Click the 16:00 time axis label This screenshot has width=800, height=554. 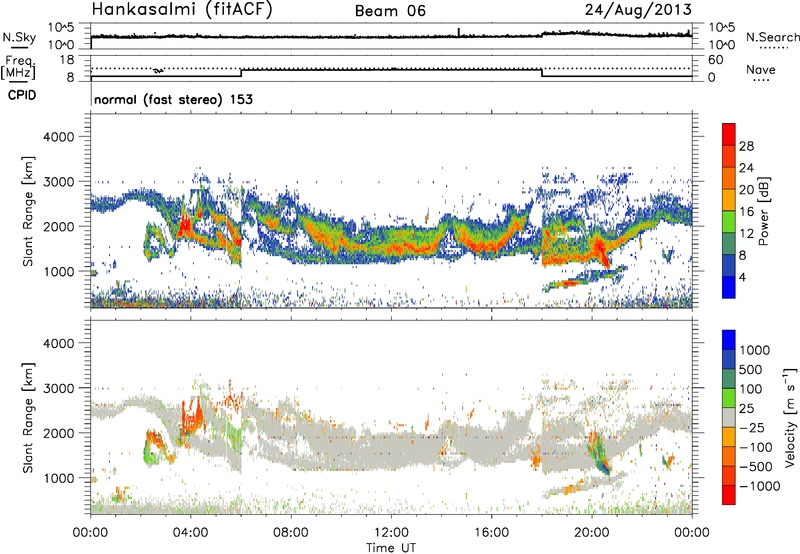[x=491, y=533]
